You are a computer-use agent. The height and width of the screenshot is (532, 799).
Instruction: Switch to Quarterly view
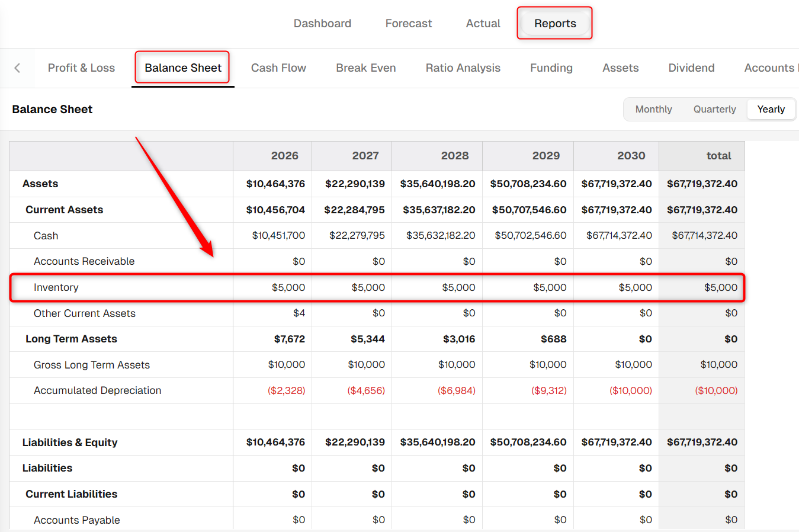(x=714, y=109)
